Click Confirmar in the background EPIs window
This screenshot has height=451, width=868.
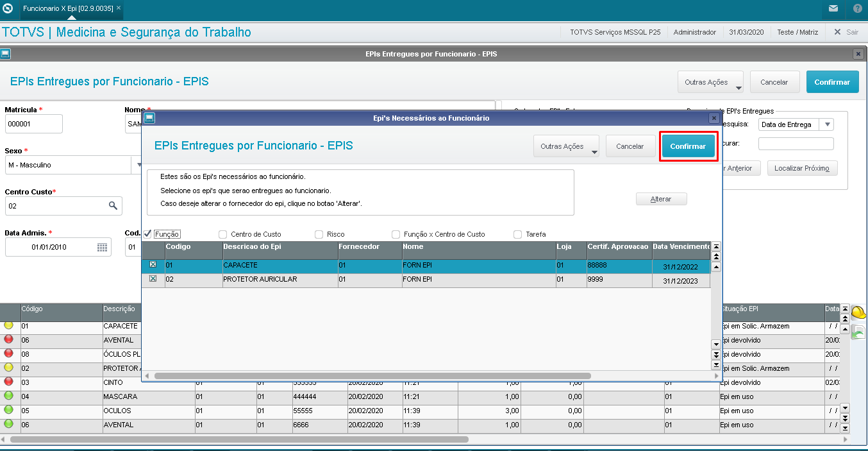(x=832, y=82)
